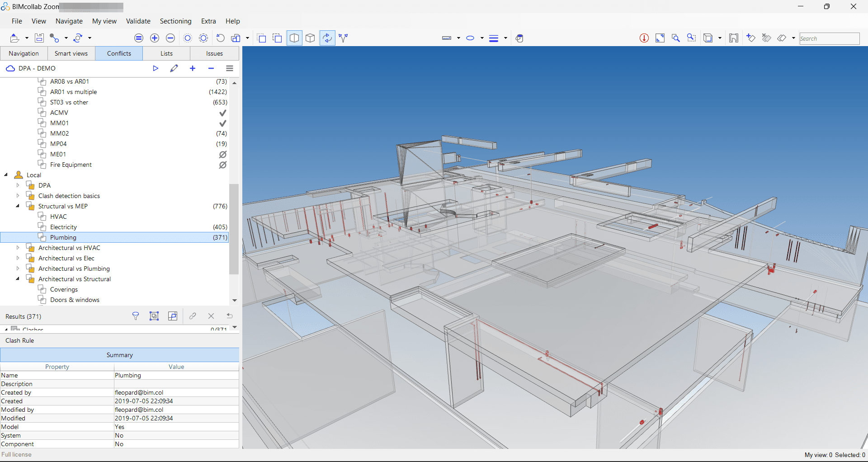Open the filter in the Results panel
The height and width of the screenshot is (462, 868).
tap(136, 316)
